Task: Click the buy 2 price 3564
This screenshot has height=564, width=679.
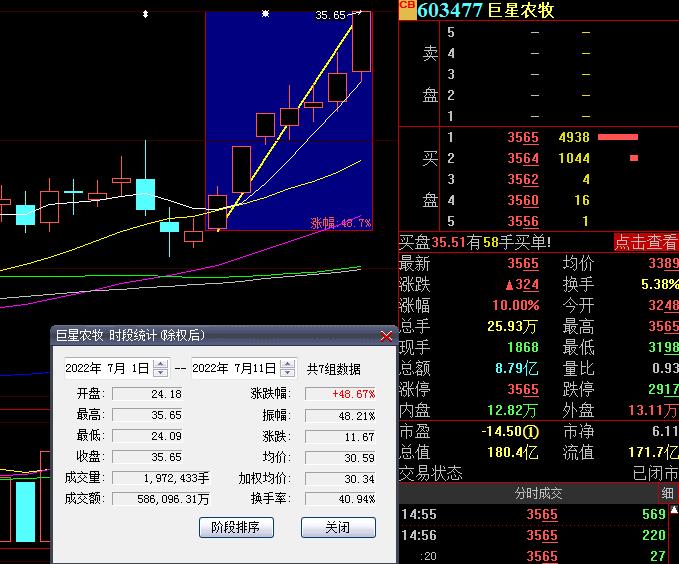Action: click(x=522, y=158)
